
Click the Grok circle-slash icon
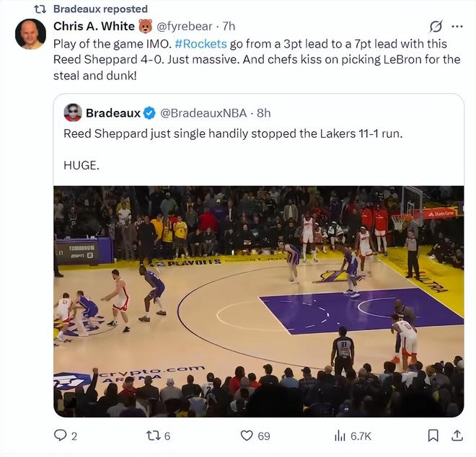tap(436, 27)
